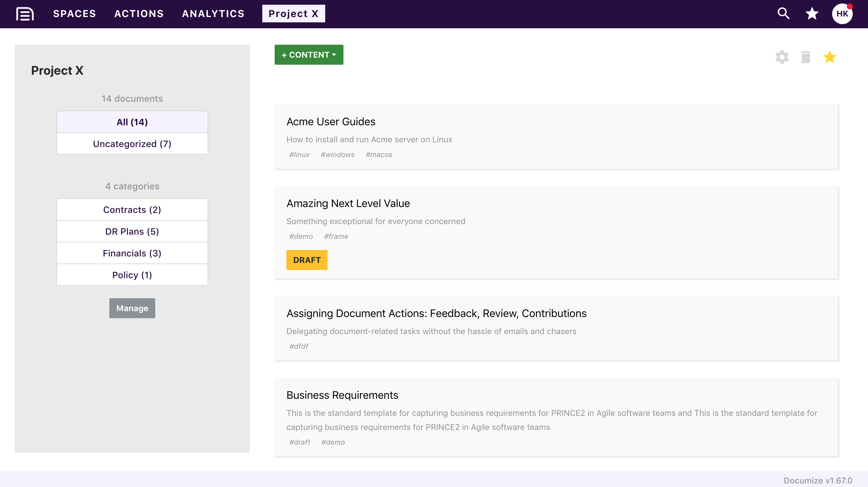Open space settings gear icon
Viewport: 868px width, 487px height.
click(x=782, y=57)
